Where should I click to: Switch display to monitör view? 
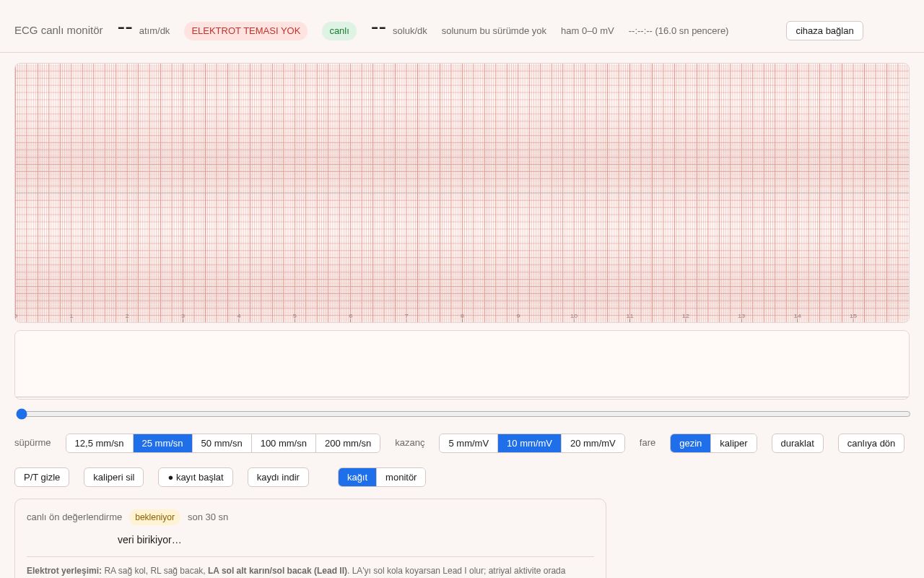[x=401, y=477]
